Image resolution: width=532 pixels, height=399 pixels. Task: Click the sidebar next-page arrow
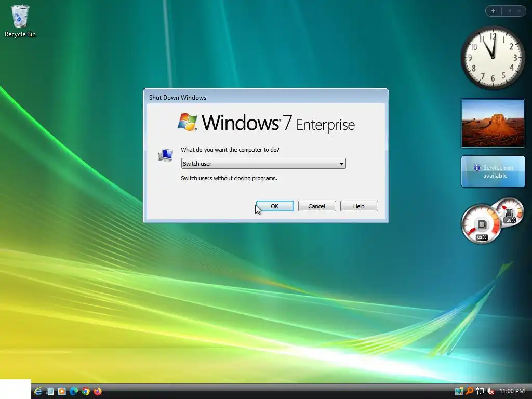pos(519,11)
